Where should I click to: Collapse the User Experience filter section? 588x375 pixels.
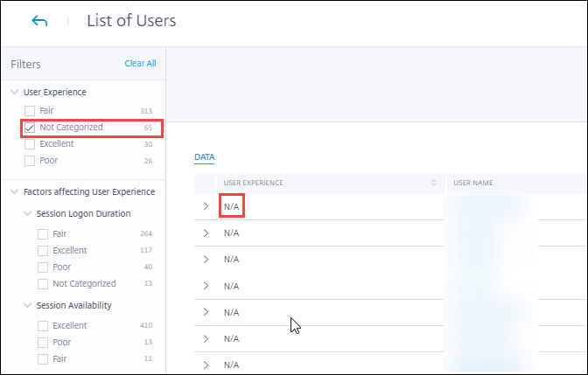15,92
